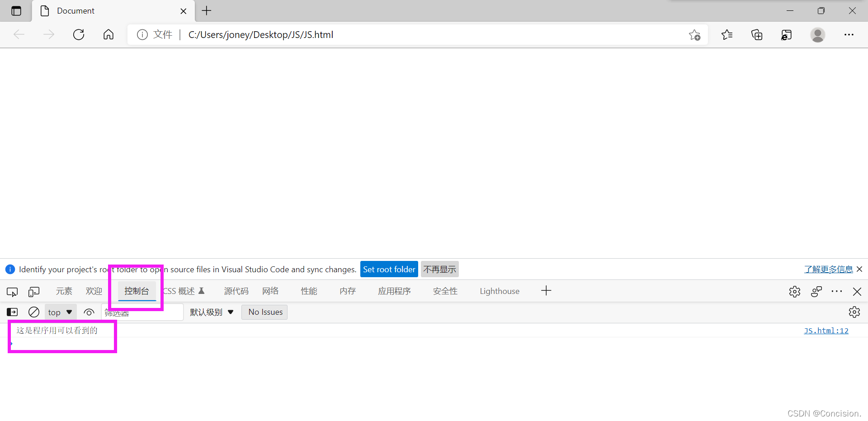Switch to the 源代码 tab
Viewport: 868px width, 421px height.
(x=236, y=291)
